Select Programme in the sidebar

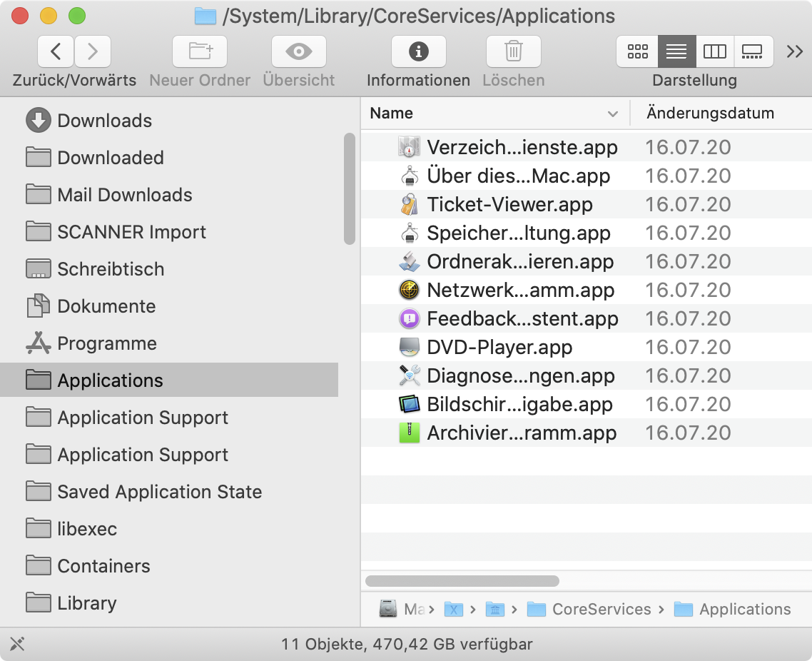tap(107, 343)
